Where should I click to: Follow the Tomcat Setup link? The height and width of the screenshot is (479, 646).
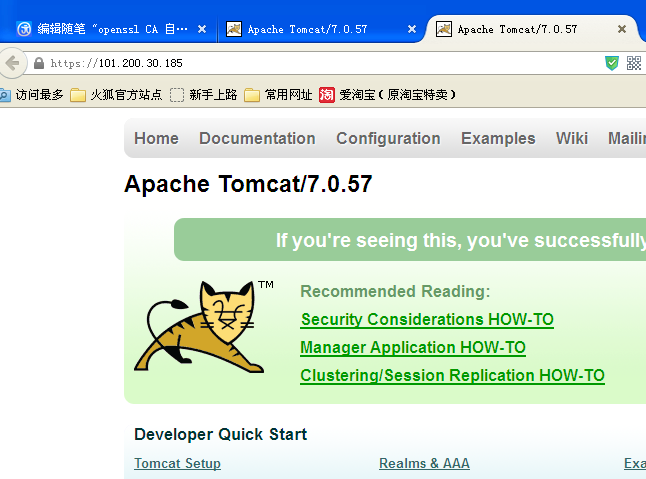[178, 463]
